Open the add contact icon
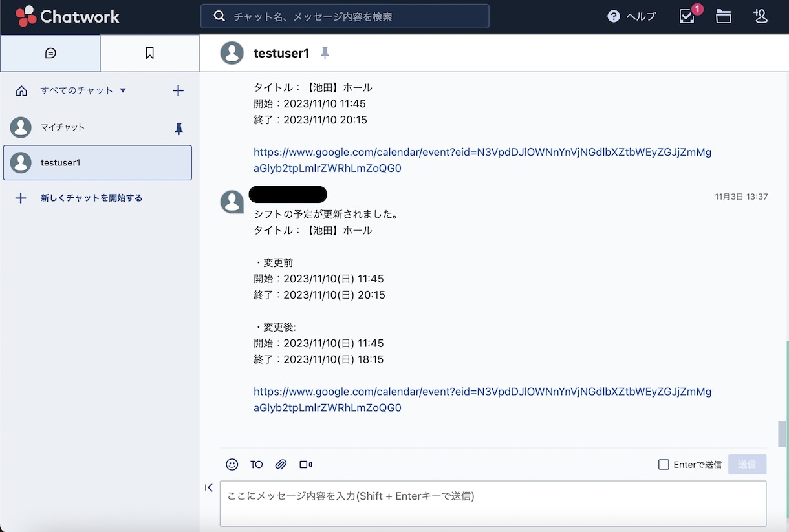 (761, 17)
